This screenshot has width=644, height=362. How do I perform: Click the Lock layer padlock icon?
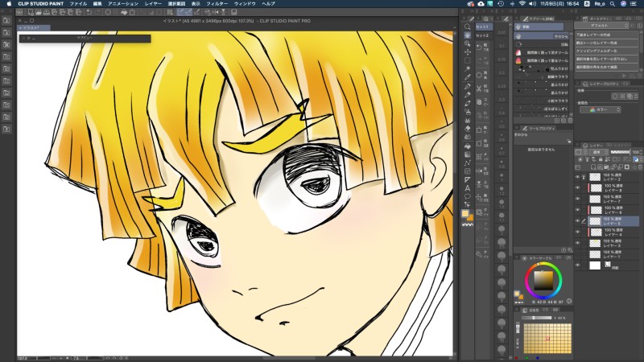[x=601, y=159]
